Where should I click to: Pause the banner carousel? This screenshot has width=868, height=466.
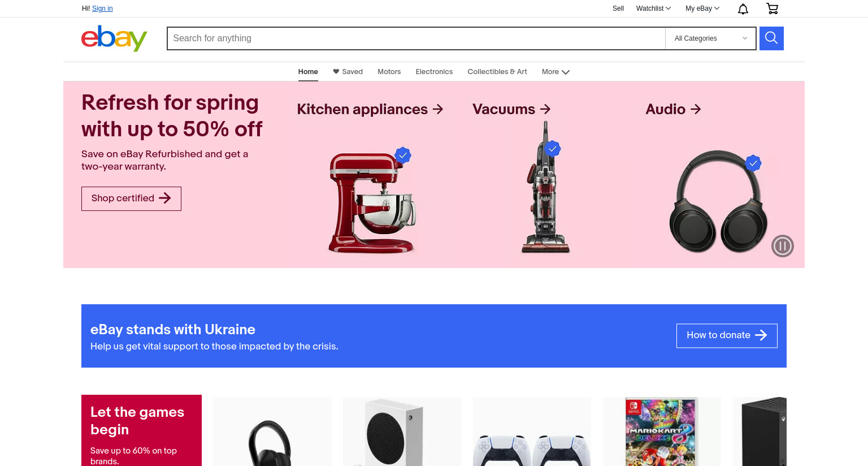tap(783, 246)
